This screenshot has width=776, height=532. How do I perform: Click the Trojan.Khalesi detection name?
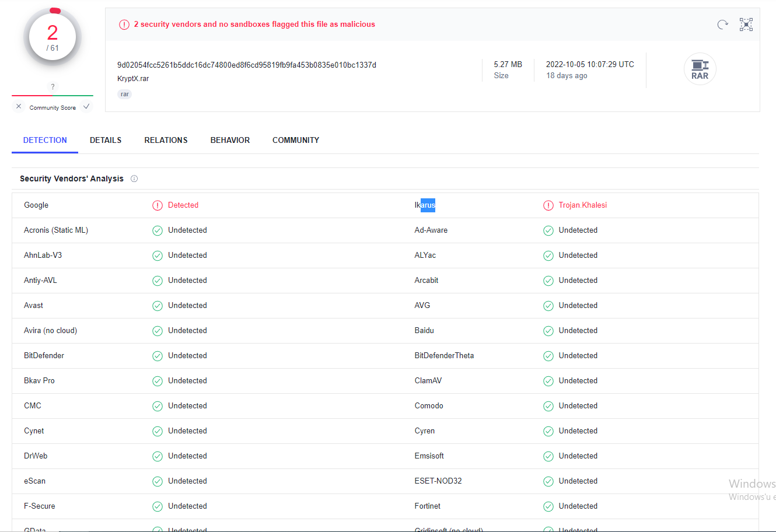pyautogui.click(x=582, y=205)
